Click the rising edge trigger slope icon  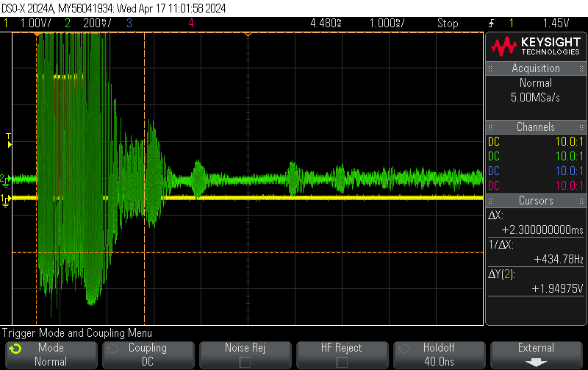pyautogui.click(x=492, y=24)
